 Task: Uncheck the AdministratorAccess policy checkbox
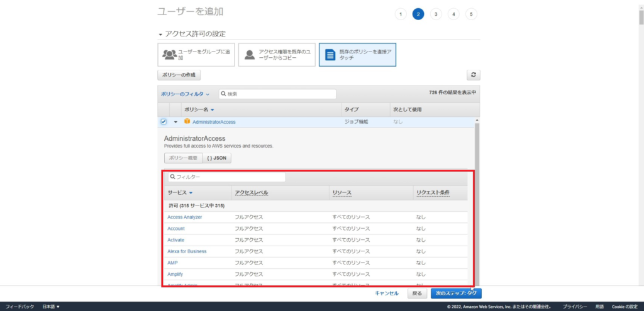(164, 121)
